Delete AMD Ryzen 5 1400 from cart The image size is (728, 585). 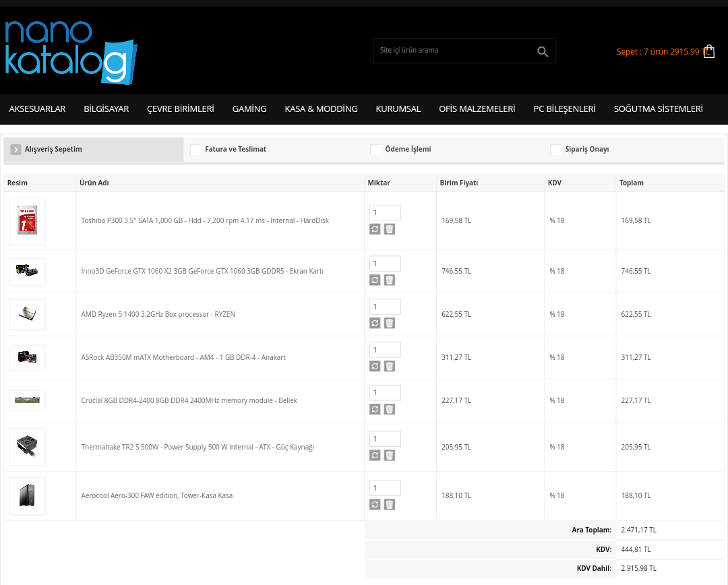(x=390, y=323)
